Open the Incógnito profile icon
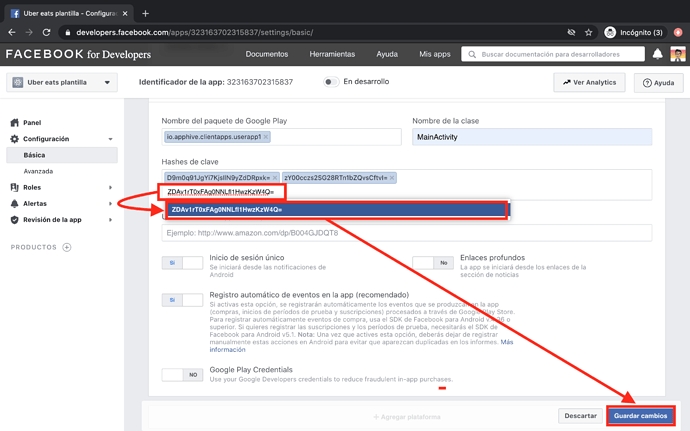 tap(610, 32)
